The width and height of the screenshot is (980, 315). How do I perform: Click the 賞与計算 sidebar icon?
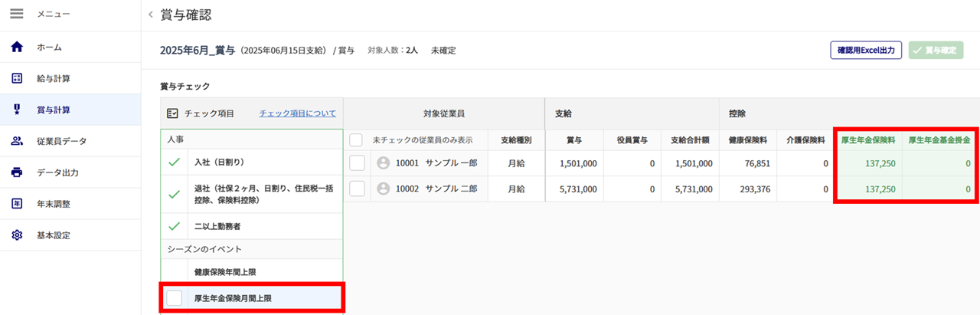17,110
